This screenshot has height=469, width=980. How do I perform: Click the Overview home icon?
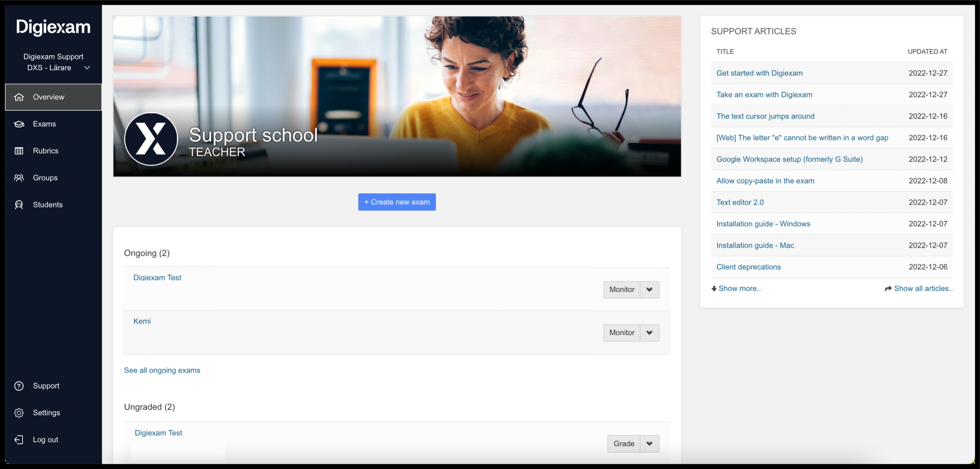(x=19, y=97)
